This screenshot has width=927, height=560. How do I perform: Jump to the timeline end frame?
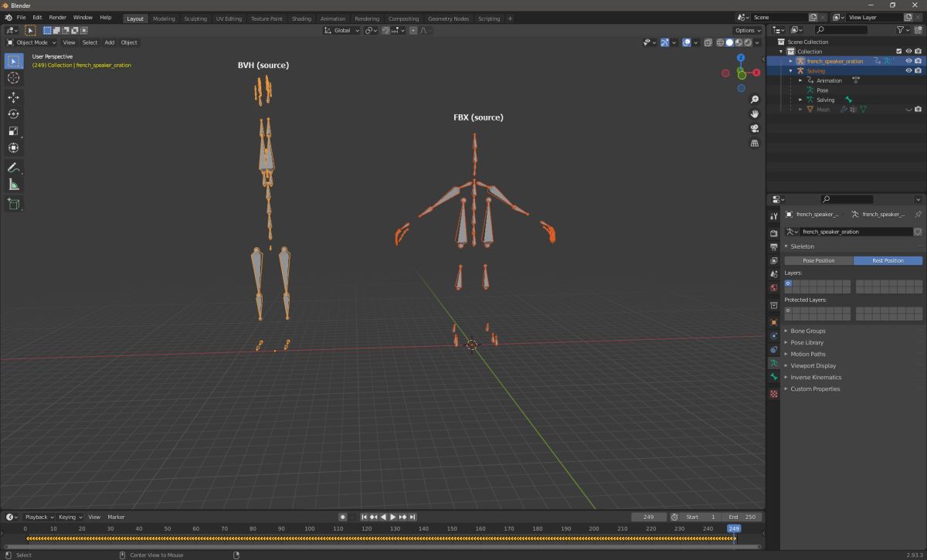413,517
